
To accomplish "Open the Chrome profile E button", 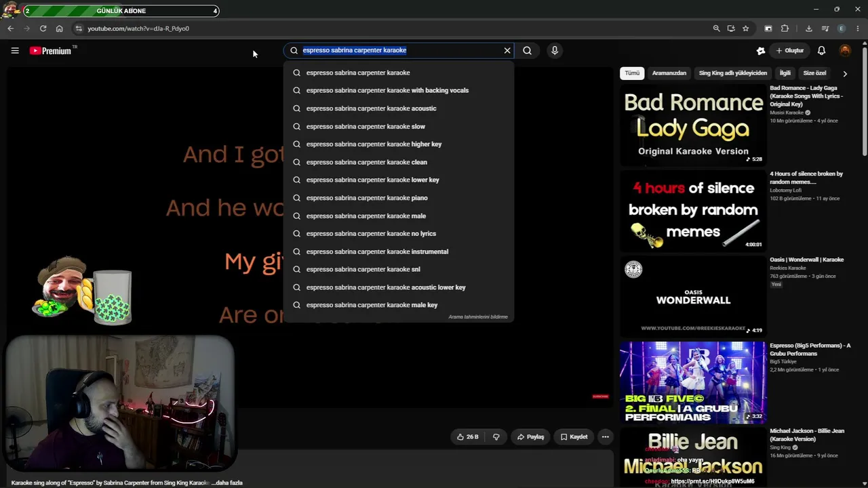I will (x=842, y=28).
